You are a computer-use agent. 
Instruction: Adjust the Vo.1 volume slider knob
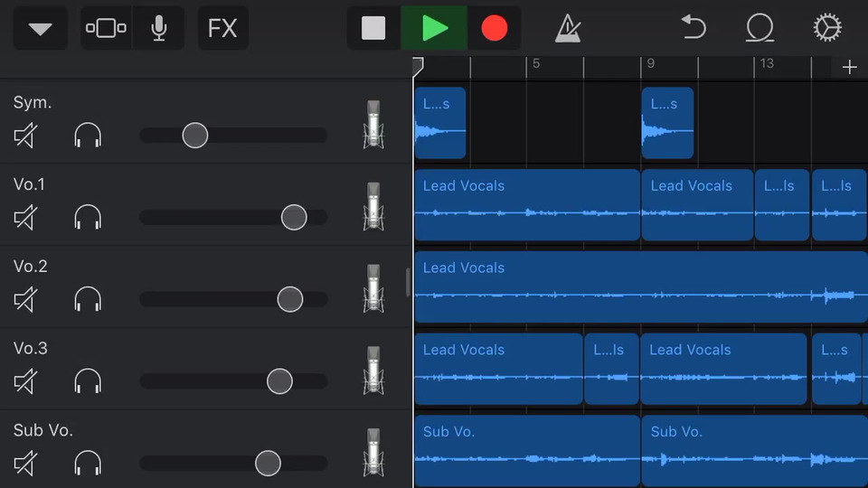tap(294, 218)
